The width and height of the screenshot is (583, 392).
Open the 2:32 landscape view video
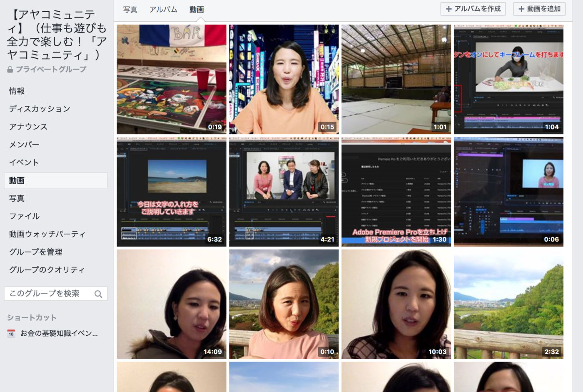coord(509,304)
